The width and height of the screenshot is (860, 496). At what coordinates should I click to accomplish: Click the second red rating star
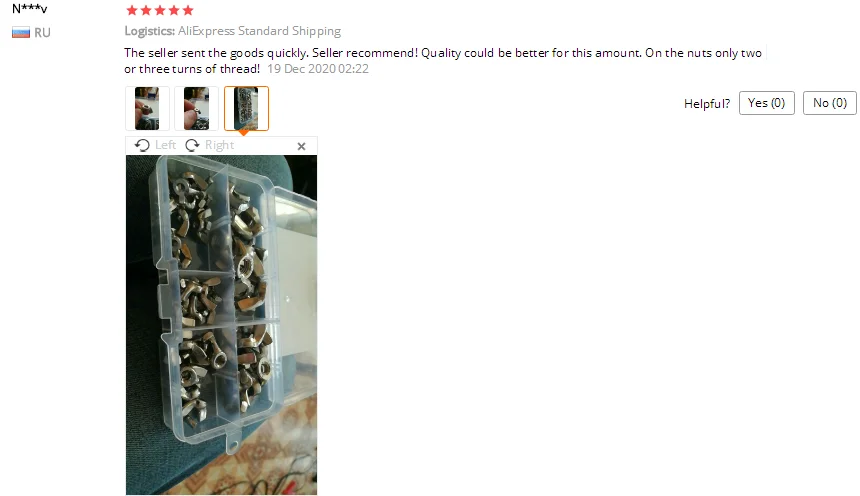coord(146,10)
